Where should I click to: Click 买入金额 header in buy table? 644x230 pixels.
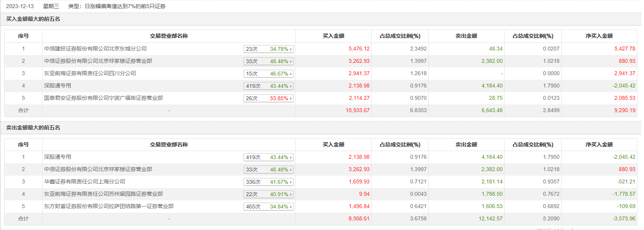pyautogui.click(x=333, y=36)
